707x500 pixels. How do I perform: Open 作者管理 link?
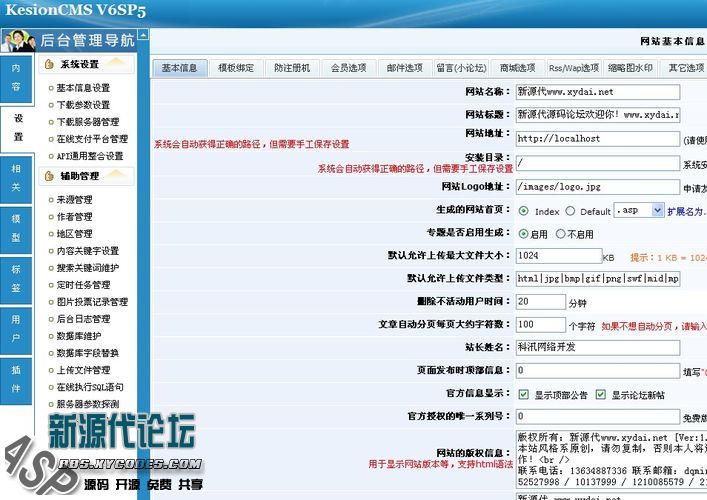point(74,217)
